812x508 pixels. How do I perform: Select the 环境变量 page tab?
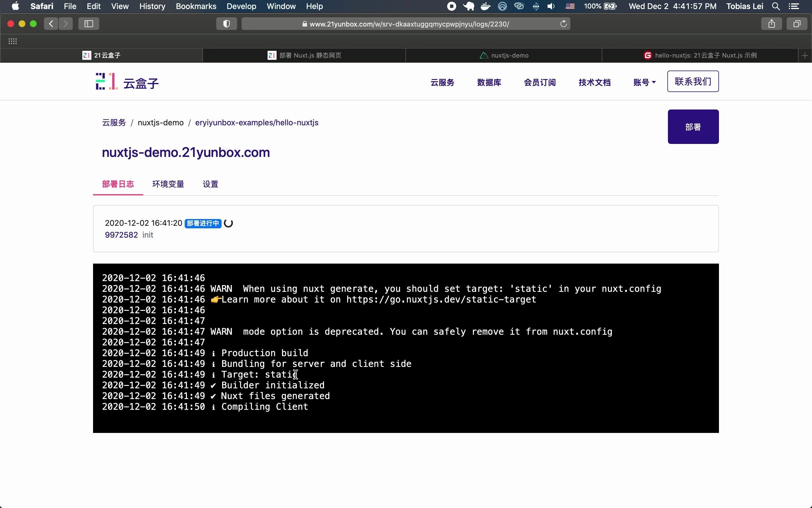point(168,184)
